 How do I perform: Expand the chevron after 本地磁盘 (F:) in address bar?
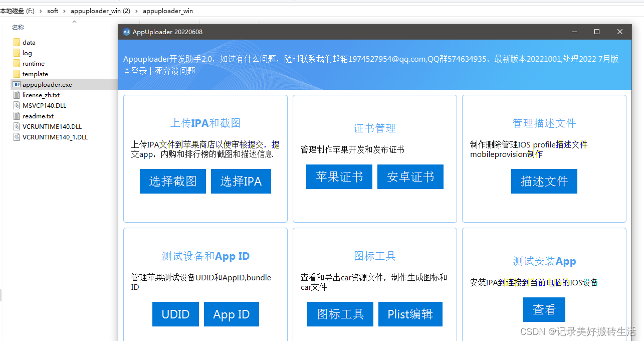point(41,11)
